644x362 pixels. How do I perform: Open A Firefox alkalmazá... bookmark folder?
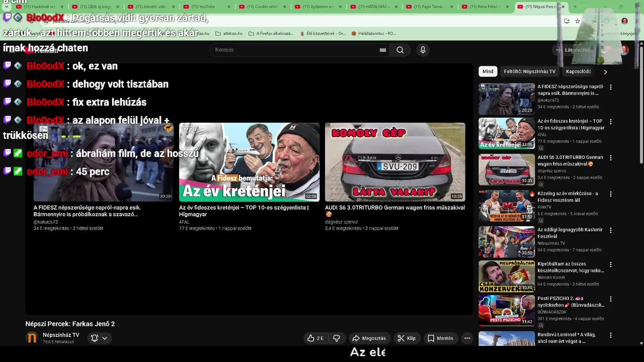(x=271, y=34)
